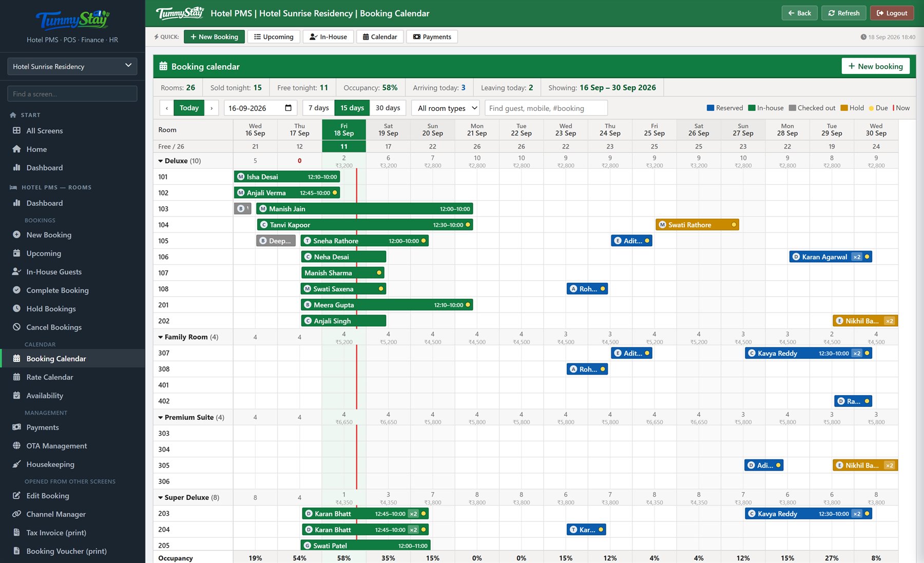This screenshot has width=924, height=563.
Task: Open Edit Booking screen
Action: coord(72,496)
